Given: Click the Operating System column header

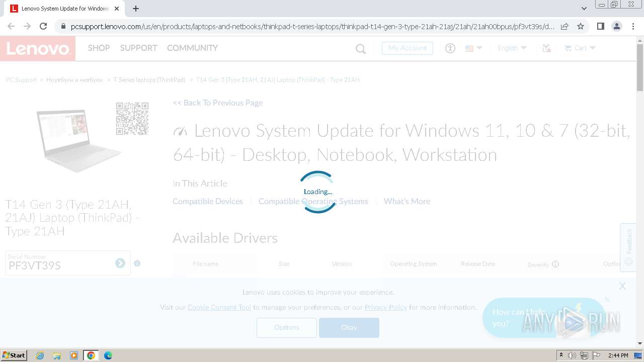Looking at the screenshot, I should [x=414, y=264].
